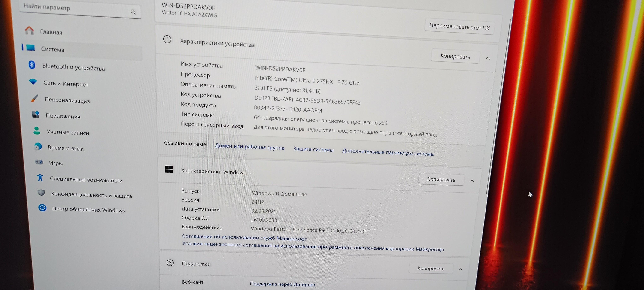Collapse the Характеристики Windows section chevron

(472, 181)
